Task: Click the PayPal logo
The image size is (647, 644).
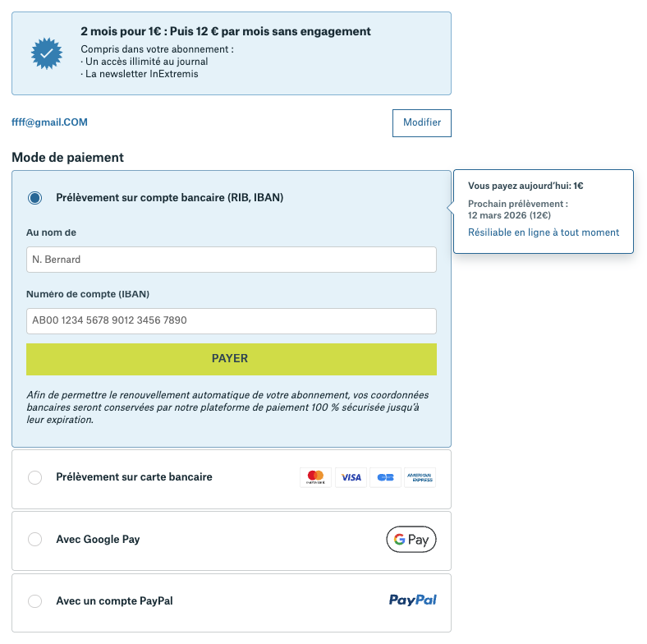Action: pos(413,600)
